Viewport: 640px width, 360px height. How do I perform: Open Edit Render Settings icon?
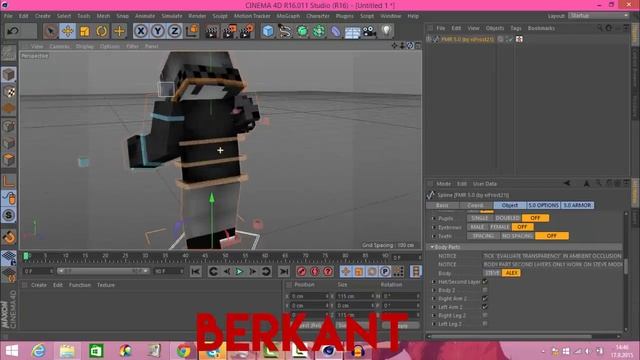click(247, 31)
